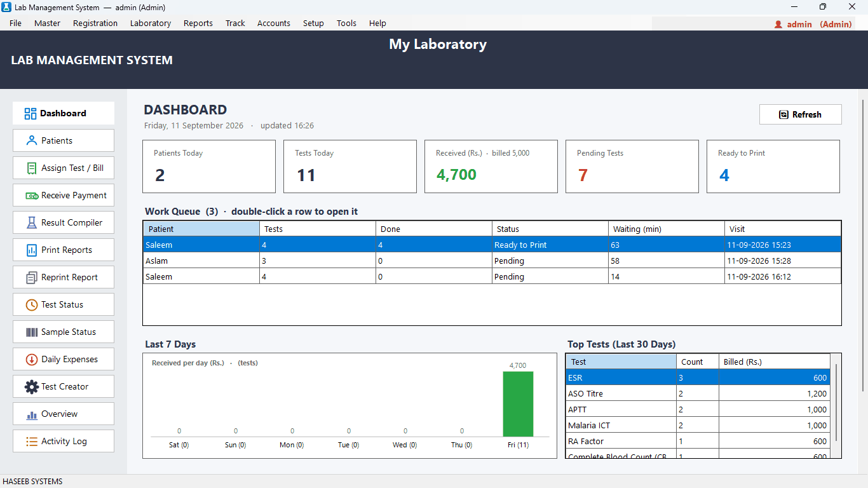The height and width of the screenshot is (488, 868).
Task: Click the Test Creator gear icon
Action: click(x=32, y=387)
